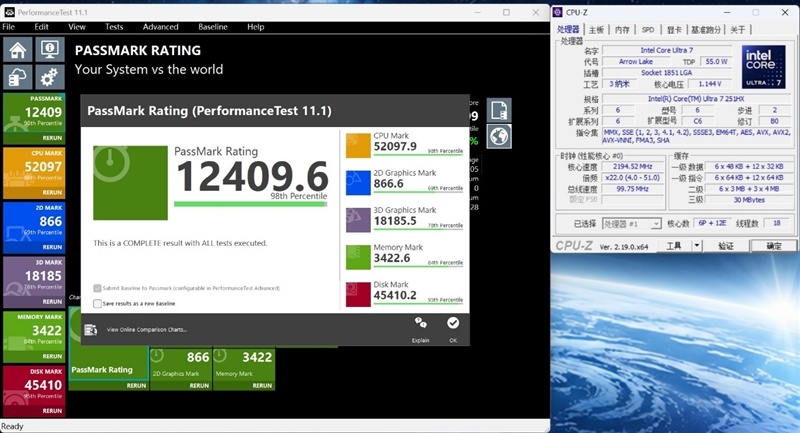Click the globe world comparison icon

(498, 136)
